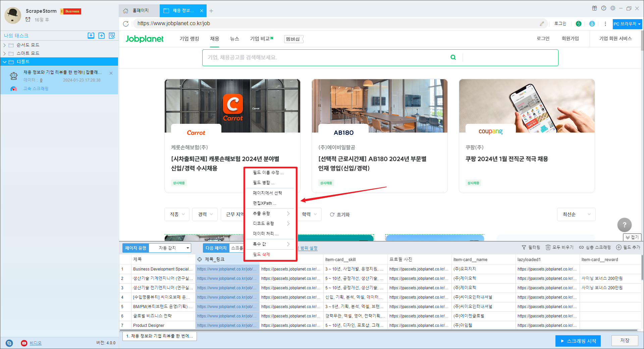Click the target icon in 제목_링크 header

[x=200, y=259]
